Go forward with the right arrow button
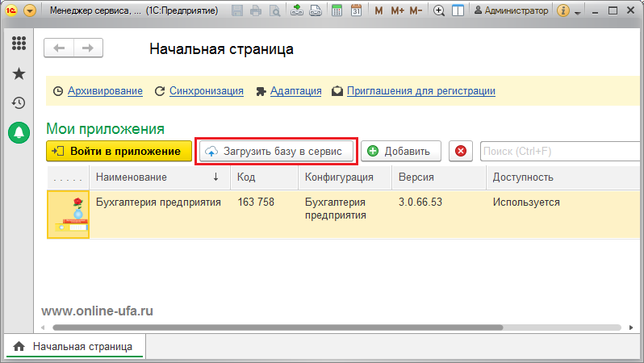This screenshot has width=644, height=363. (x=88, y=48)
